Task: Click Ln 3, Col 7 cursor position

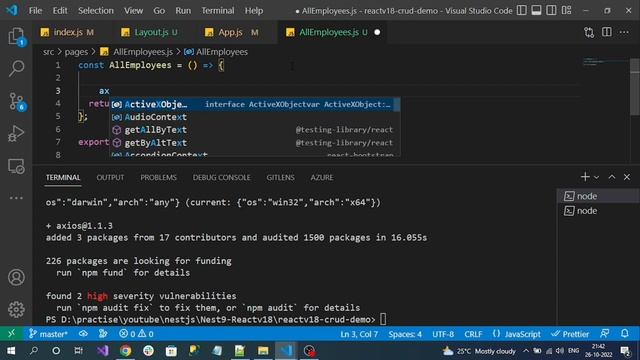Action: click(359, 334)
